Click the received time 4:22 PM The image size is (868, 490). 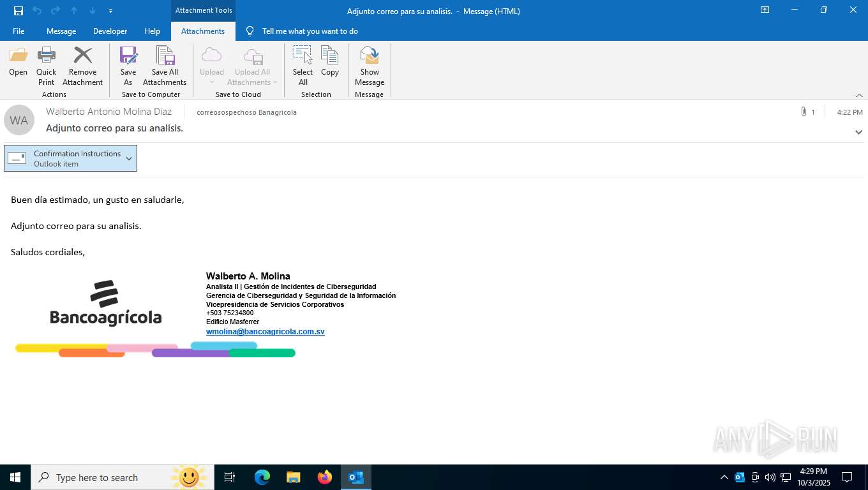pyautogui.click(x=849, y=112)
